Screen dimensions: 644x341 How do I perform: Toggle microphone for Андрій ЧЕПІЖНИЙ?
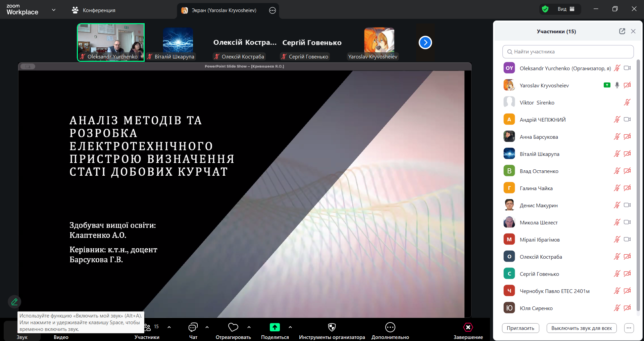click(617, 120)
